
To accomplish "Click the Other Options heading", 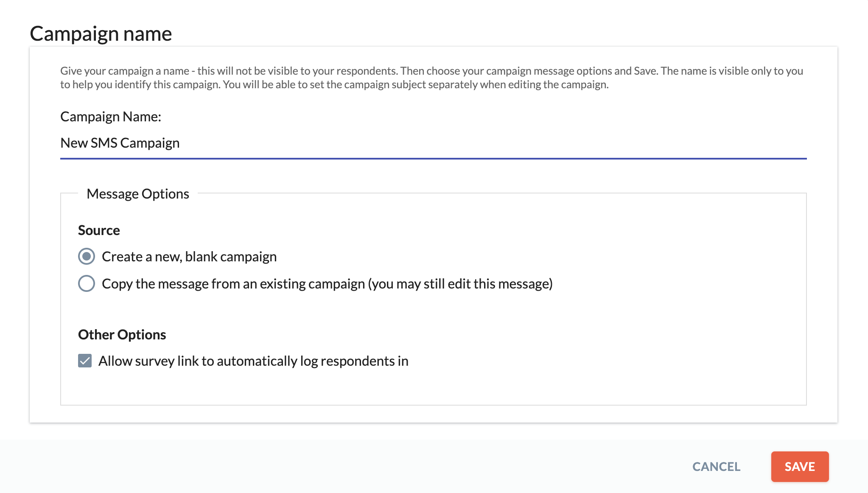I will coord(122,334).
